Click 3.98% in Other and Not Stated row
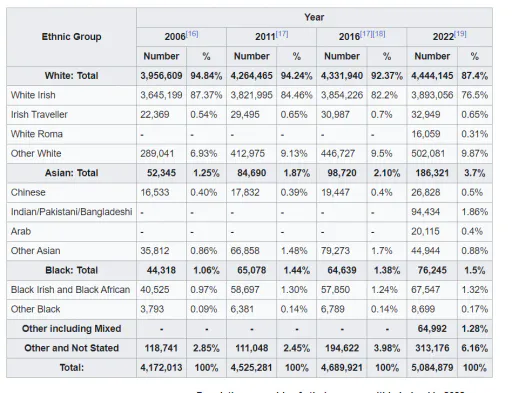The image size is (512, 393). [387, 348]
